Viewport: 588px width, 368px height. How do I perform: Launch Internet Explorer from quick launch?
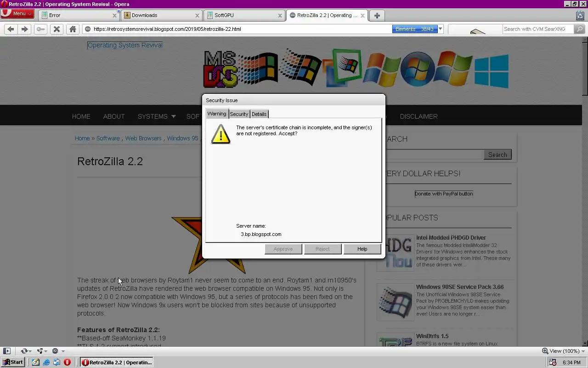coord(46,362)
